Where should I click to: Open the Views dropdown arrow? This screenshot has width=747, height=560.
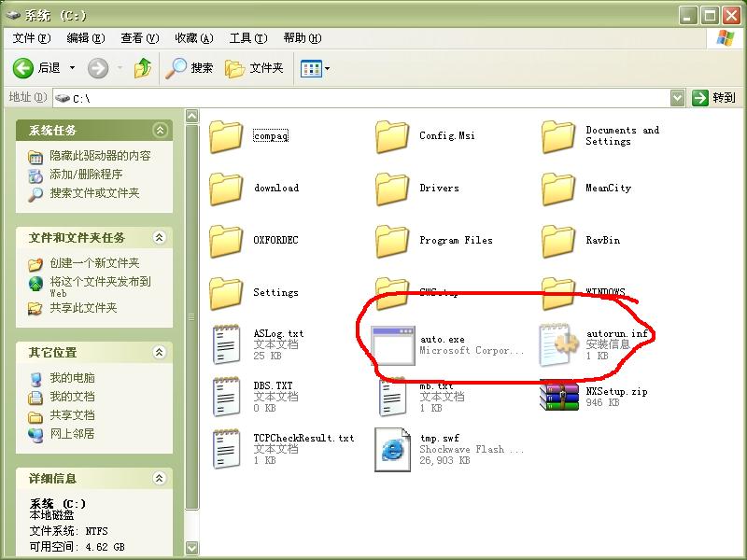[x=328, y=68]
